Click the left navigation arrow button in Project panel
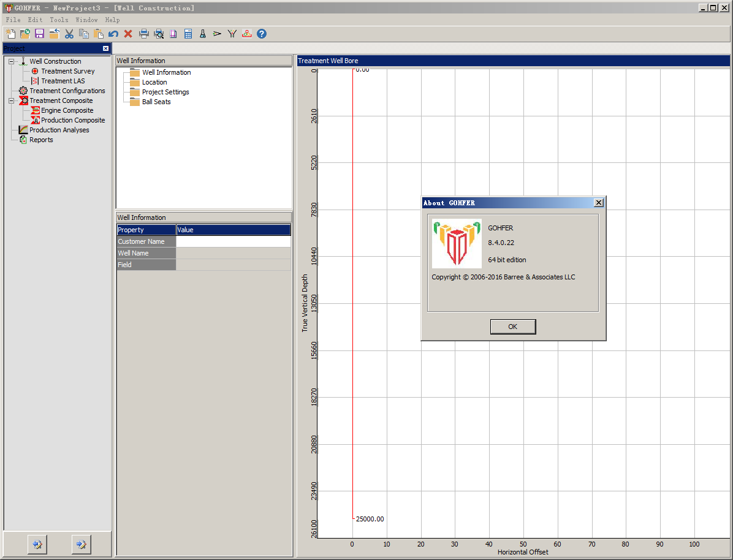The height and width of the screenshot is (560, 733). 37,544
